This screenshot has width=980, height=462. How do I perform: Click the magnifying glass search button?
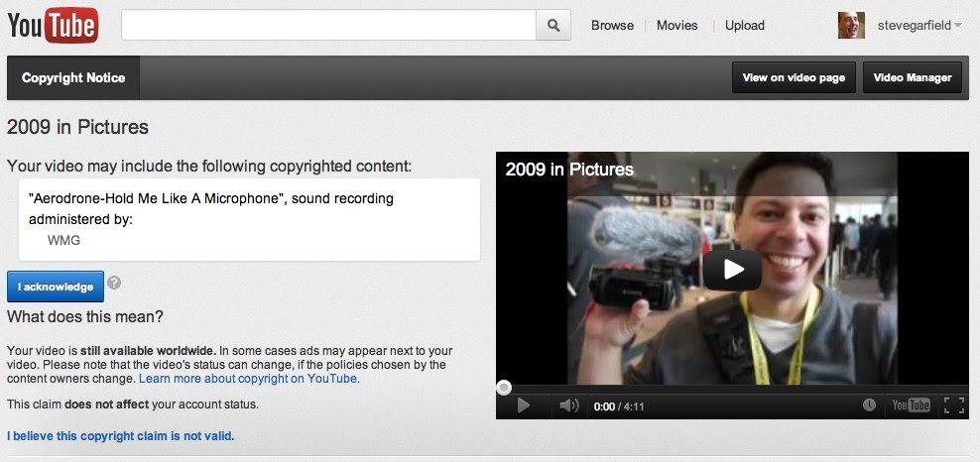pos(553,25)
